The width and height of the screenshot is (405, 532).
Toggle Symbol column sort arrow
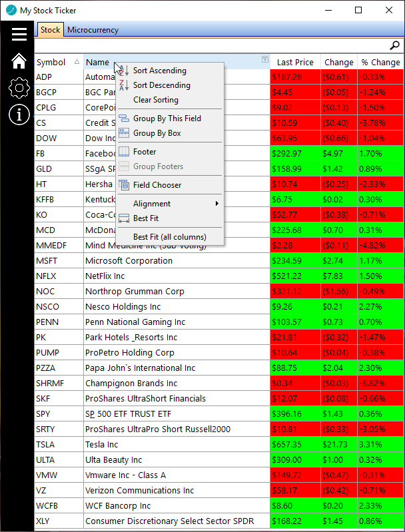[77, 61]
